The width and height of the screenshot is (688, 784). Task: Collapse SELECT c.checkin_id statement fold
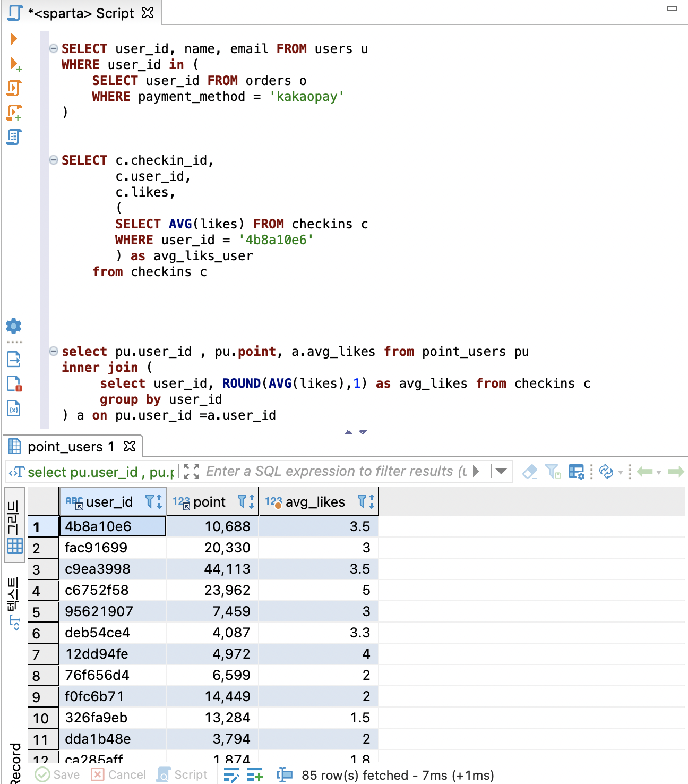tap(54, 160)
